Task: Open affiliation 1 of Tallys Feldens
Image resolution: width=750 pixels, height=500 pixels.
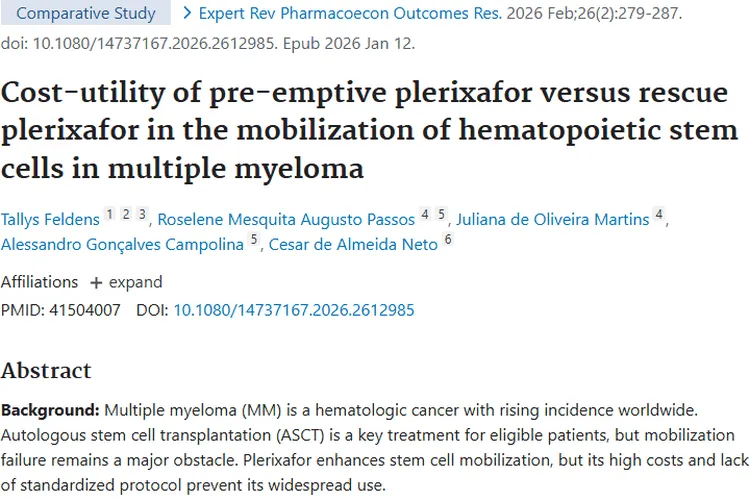Action: [109, 214]
